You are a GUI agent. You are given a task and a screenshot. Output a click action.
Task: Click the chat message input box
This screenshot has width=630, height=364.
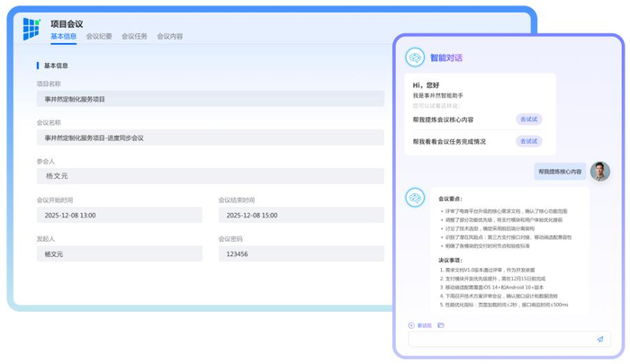coord(509,339)
